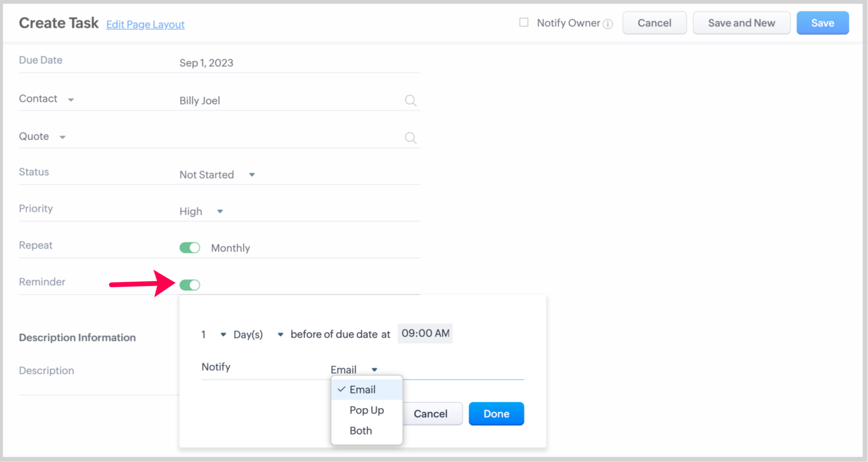Open the reminder number dropdown
The width and height of the screenshot is (868, 462).
click(x=223, y=334)
